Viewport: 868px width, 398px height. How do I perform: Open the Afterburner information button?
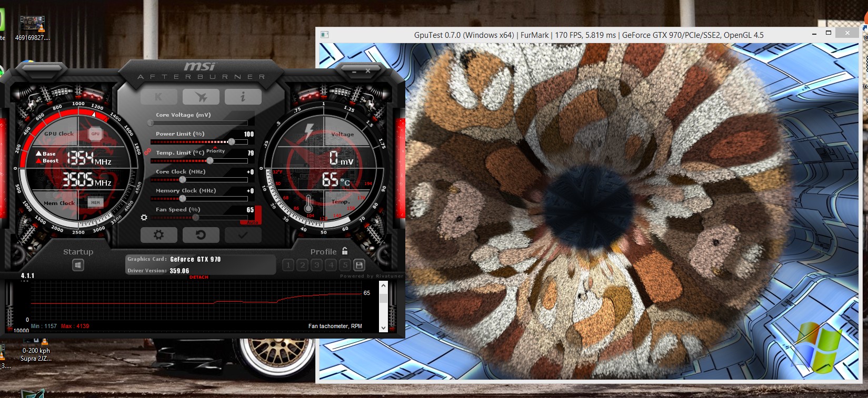(x=243, y=97)
